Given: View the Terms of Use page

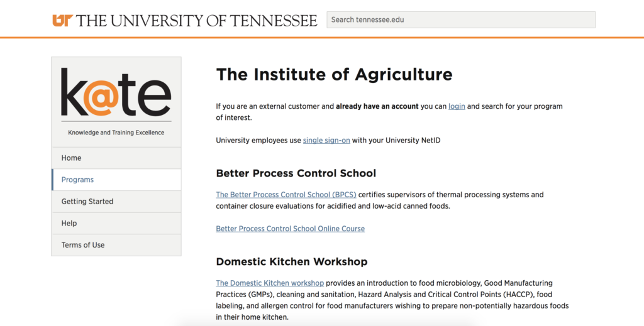Looking at the screenshot, I should (x=116, y=245).
